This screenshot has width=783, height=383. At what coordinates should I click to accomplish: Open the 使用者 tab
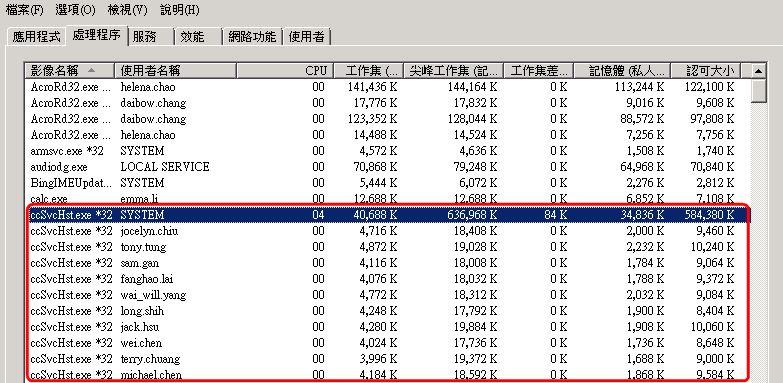(307, 37)
